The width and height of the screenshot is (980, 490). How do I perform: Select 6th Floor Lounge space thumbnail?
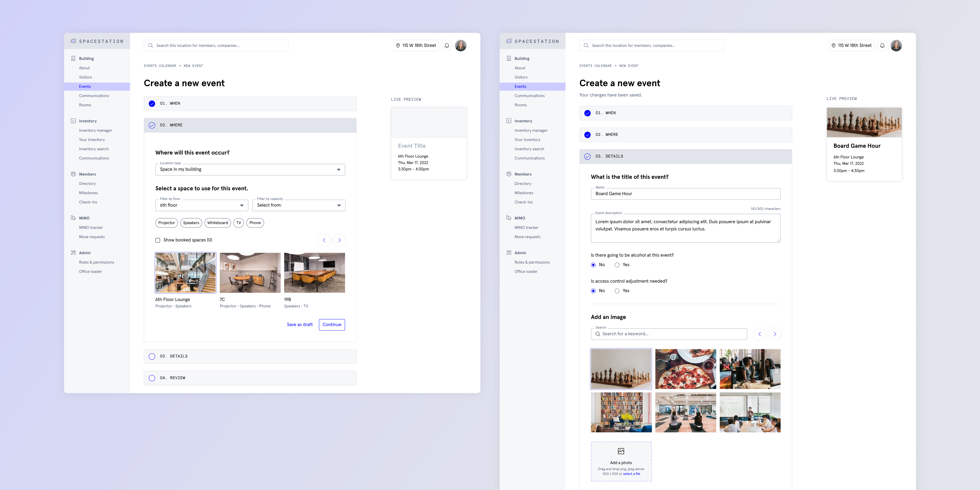coord(185,273)
